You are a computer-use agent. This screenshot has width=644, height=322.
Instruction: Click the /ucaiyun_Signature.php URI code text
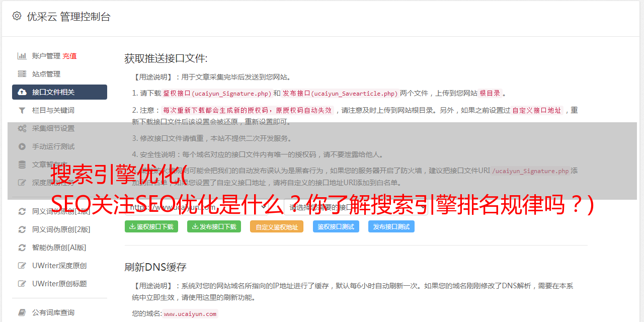(531, 171)
